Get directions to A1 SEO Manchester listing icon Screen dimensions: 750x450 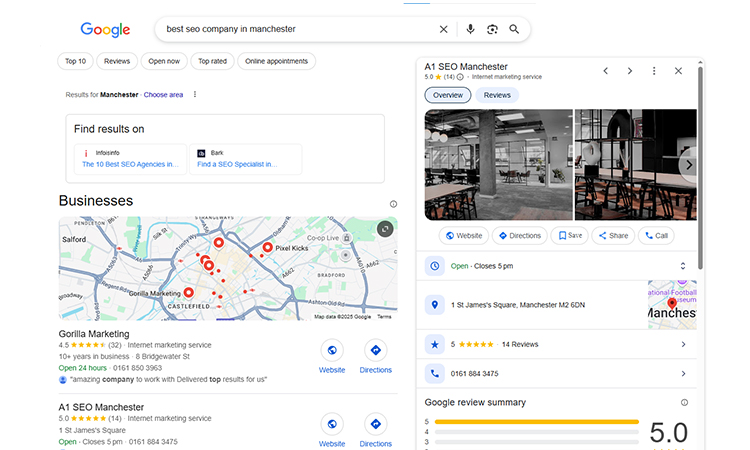point(375,424)
